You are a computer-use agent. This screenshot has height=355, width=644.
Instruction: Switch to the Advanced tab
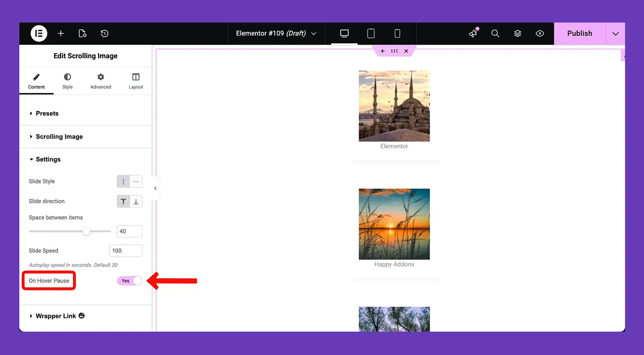(x=101, y=81)
